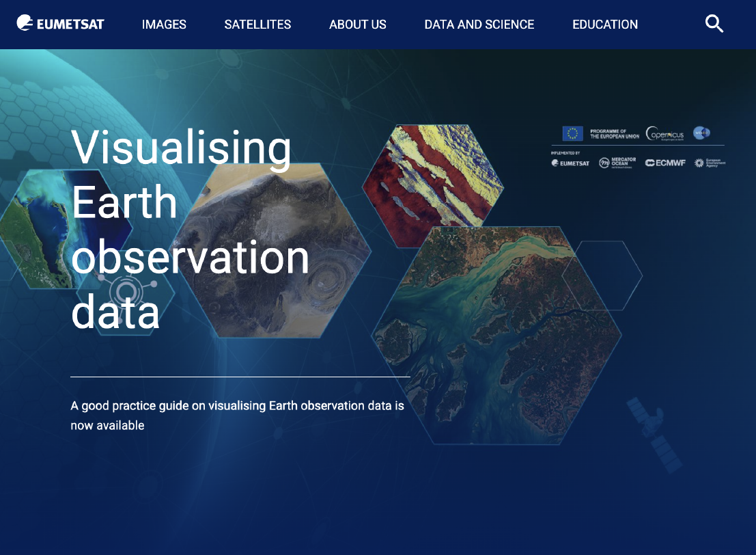Open the Satellites menu
Screen dimensions: 756x555
(257, 25)
